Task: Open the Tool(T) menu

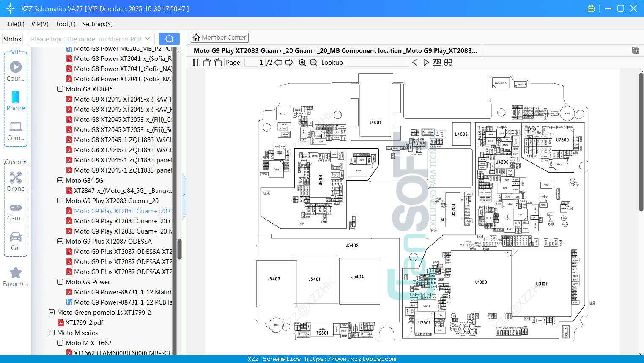Action: coord(65,24)
